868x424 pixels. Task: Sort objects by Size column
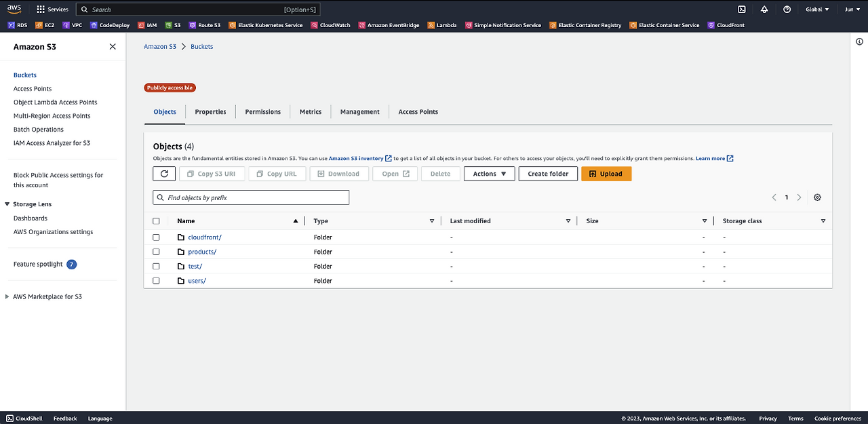click(705, 221)
